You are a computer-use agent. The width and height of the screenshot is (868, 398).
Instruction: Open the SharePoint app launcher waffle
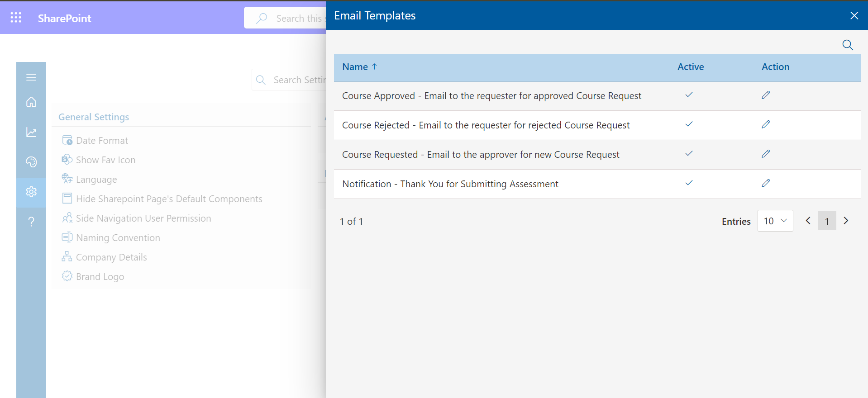[16, 18]
